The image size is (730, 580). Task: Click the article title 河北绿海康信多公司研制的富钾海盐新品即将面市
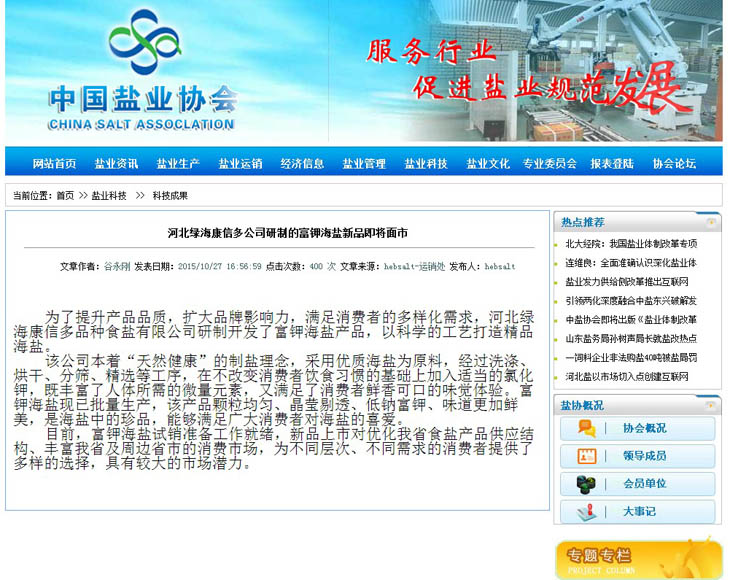click(287, 232)
